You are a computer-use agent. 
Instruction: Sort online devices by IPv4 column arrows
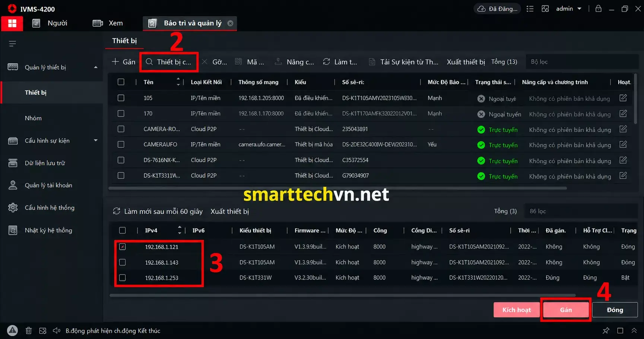(180, 230)
